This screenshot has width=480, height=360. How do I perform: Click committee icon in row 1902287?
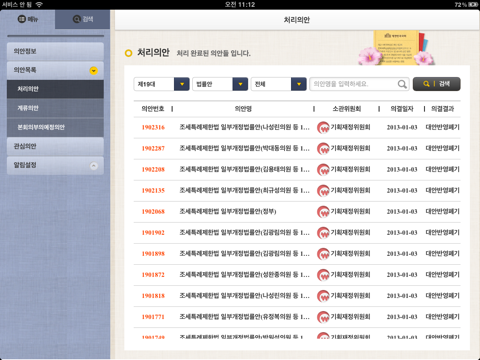(323, 149)
